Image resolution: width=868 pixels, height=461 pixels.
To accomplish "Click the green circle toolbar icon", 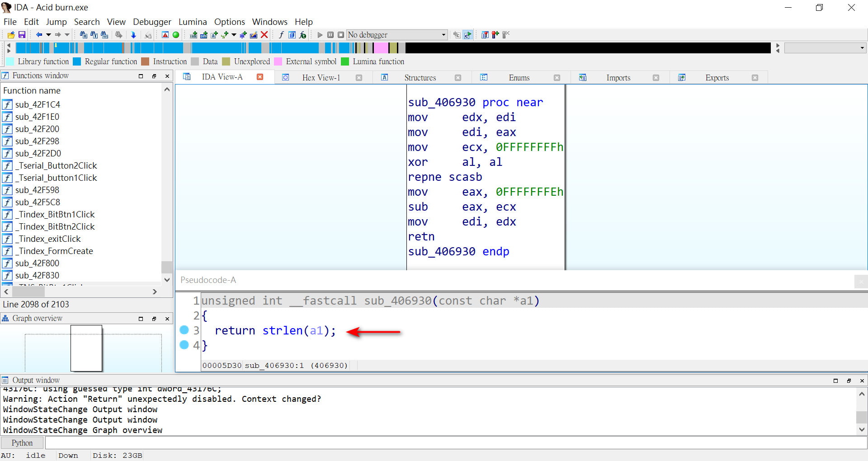I will coord(176,35).
